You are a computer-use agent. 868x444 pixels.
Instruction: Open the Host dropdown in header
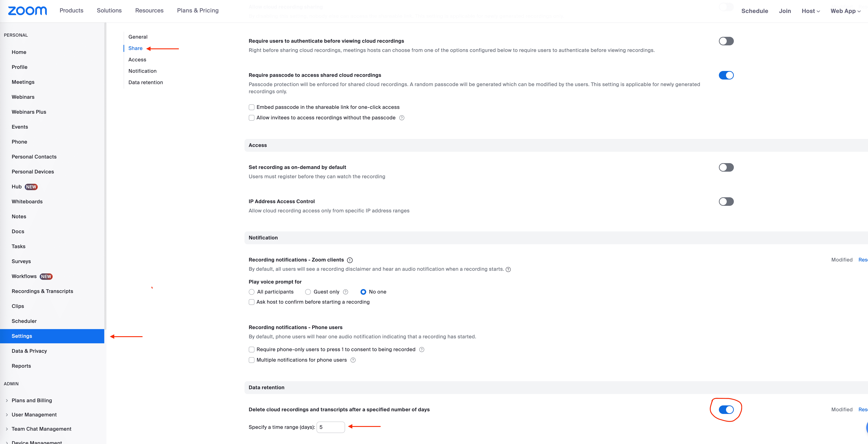pos(810,11)
